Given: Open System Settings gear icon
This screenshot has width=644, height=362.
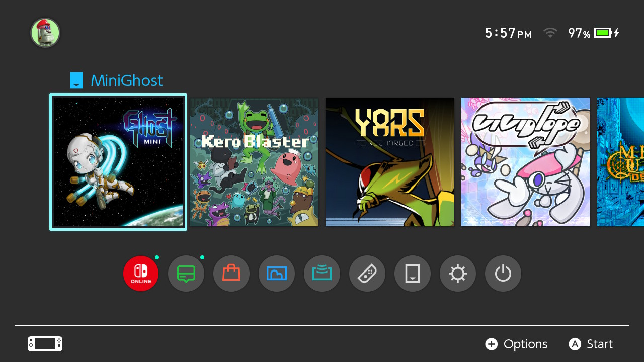Looking at the screenshot, I should [x=458, y=274].
